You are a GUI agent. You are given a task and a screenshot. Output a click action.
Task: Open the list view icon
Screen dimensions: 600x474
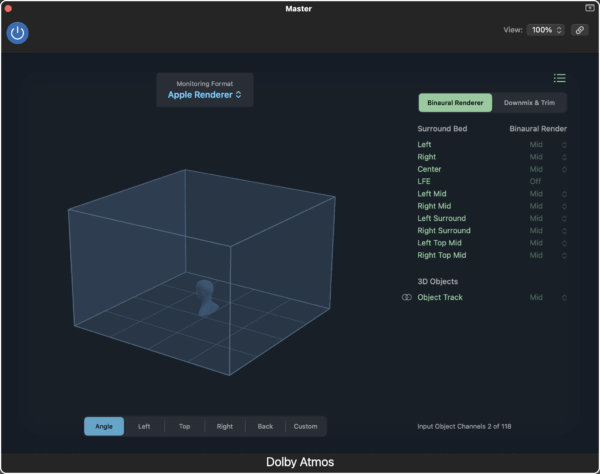click(x=559, y=78)
